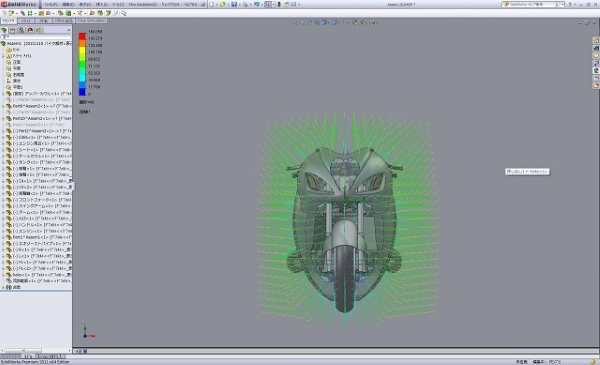Click the coordinate triad in the viewport corner
Viewport: 600px width, 365px height.
click(x=89, y=332)
